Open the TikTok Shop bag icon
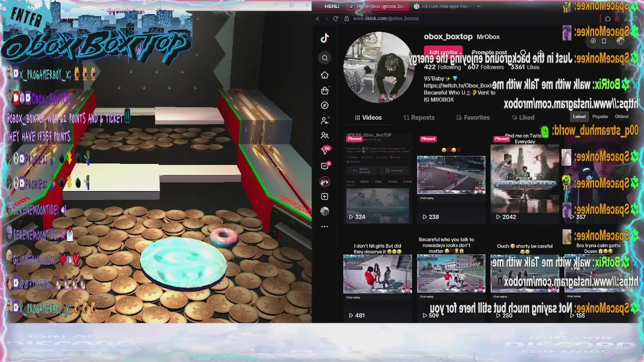The image size is (644, 362). 325,90
